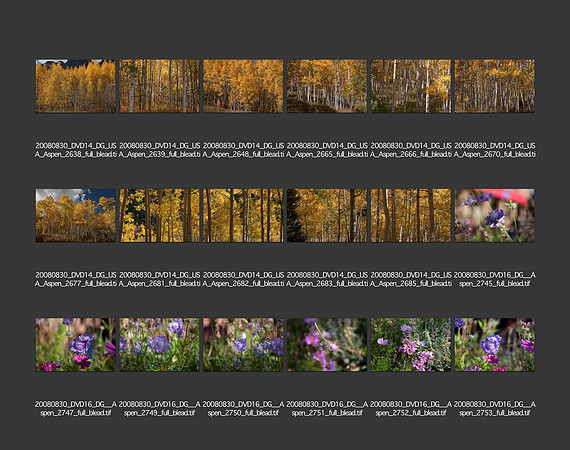Pick the spen_2750 flower thumbnail

coord(243,345)
